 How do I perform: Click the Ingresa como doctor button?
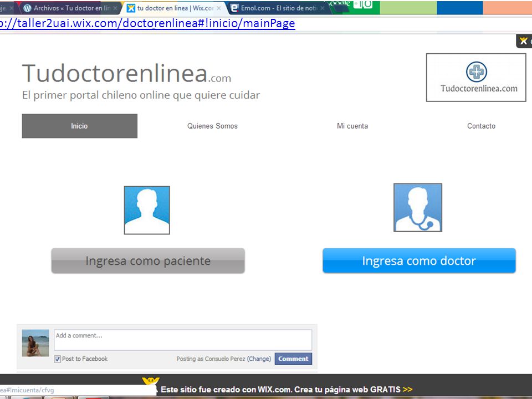coord(419,260)
